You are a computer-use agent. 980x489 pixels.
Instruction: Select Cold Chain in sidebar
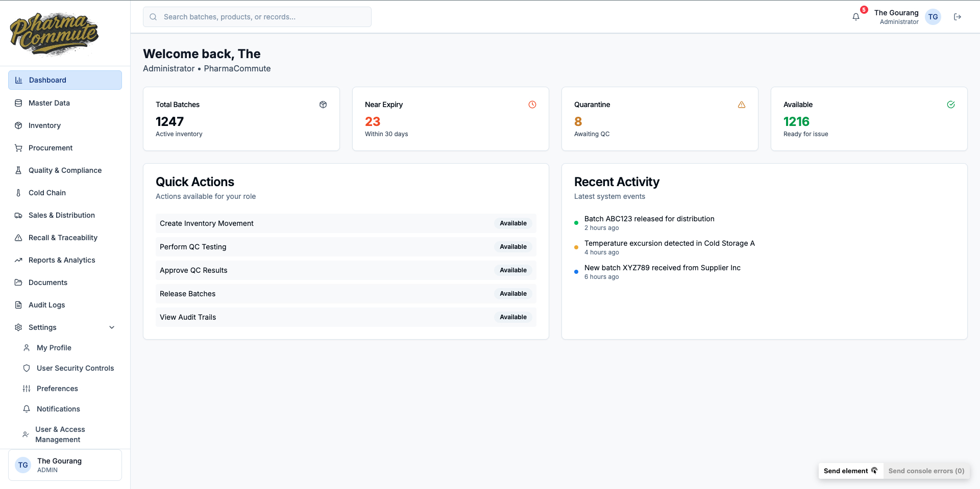[x=65, y=193]
